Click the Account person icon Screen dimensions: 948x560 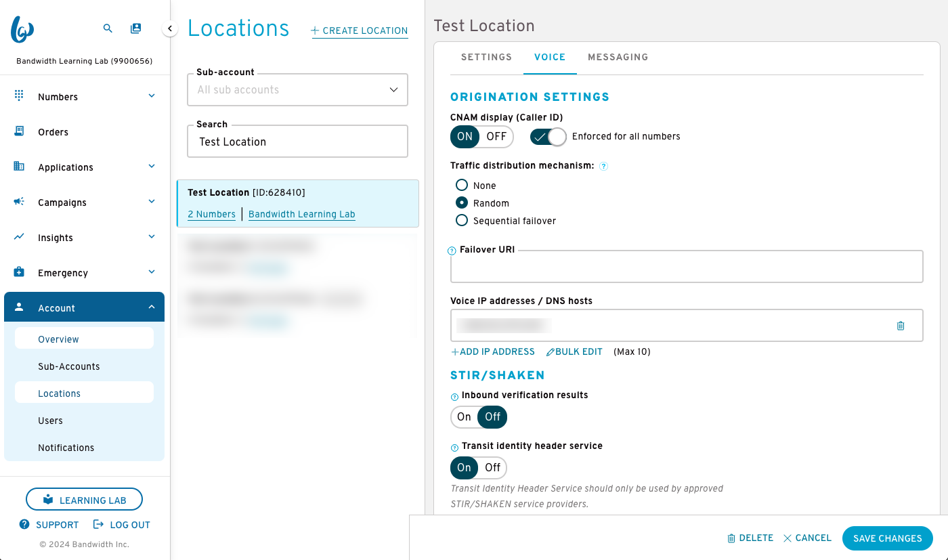(19, 307)
